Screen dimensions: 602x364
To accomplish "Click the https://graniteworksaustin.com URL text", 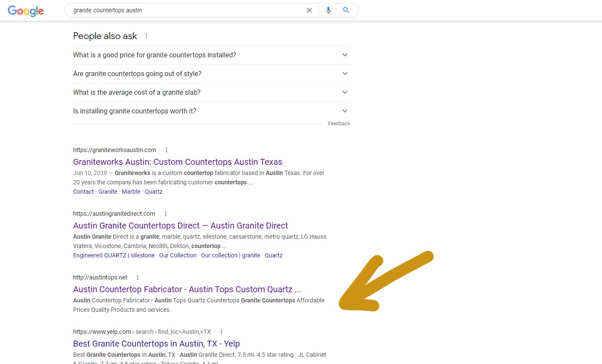I will point(115,150).
